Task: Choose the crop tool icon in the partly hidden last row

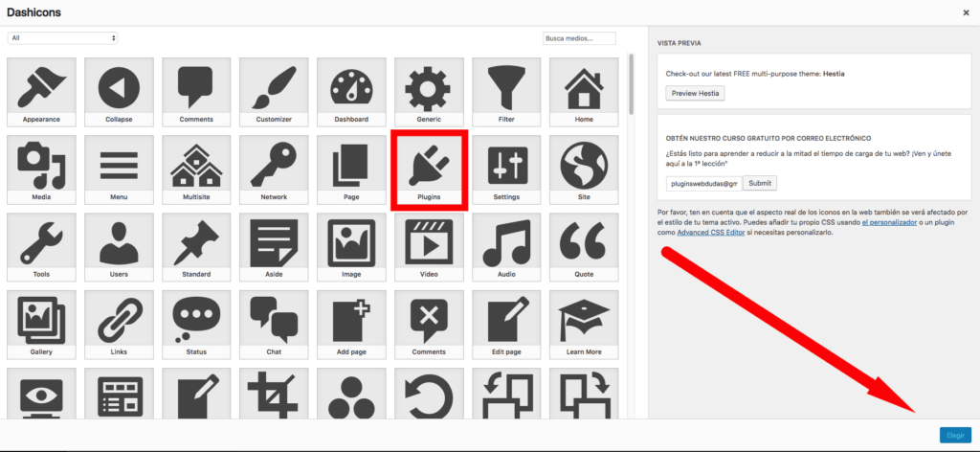Action: tap(274, 394)
